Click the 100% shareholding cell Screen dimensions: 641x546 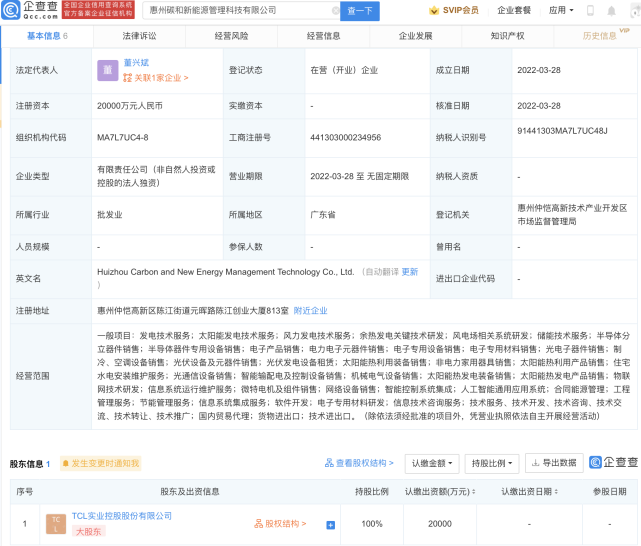372,524
